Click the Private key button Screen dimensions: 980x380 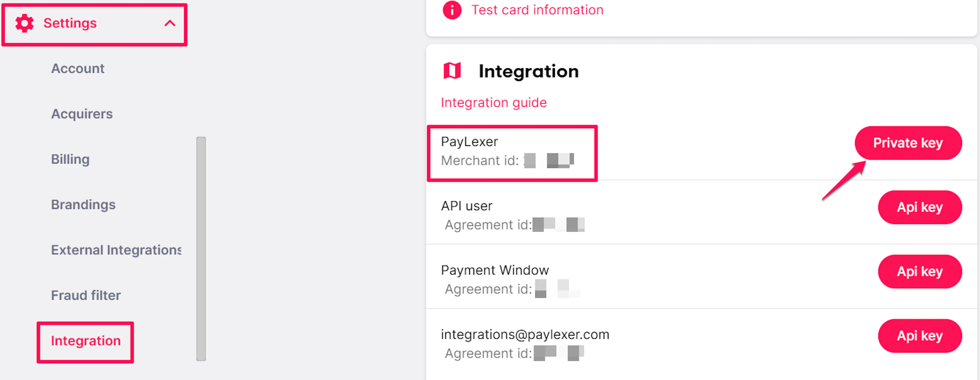point(908,143)
